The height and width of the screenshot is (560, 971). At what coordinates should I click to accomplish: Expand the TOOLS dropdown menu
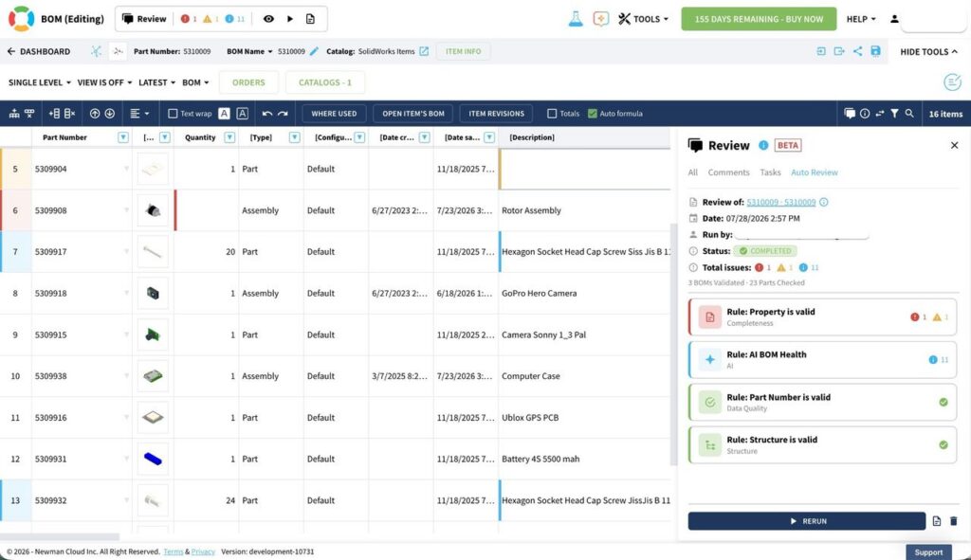(644, 19)
